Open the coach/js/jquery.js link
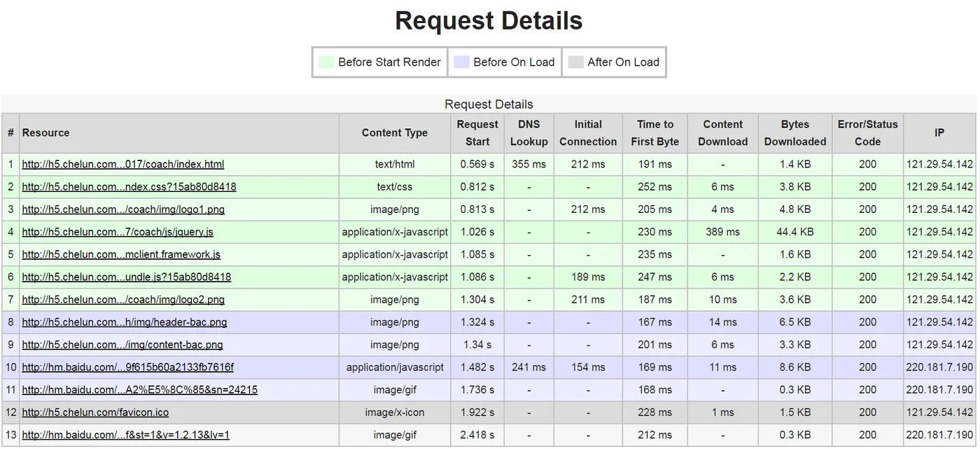Image resolution: width=980 pixels, height=449 pixels. coord(118,232)
